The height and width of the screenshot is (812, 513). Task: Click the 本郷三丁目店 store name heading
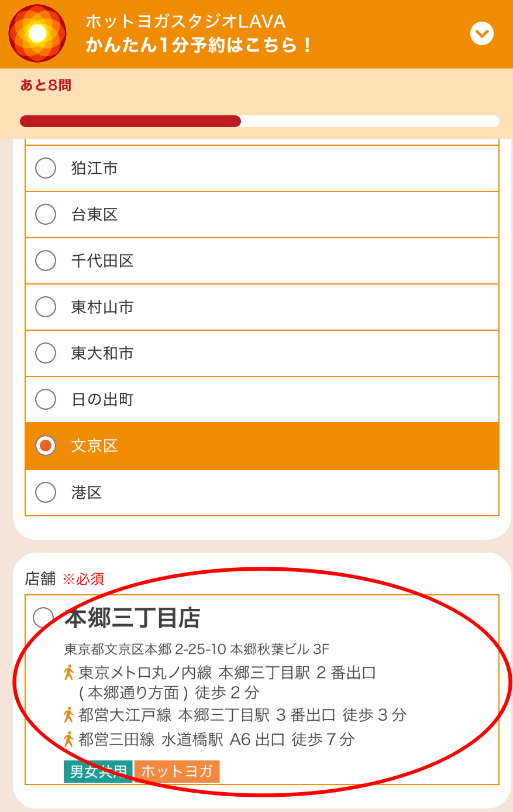133,618
